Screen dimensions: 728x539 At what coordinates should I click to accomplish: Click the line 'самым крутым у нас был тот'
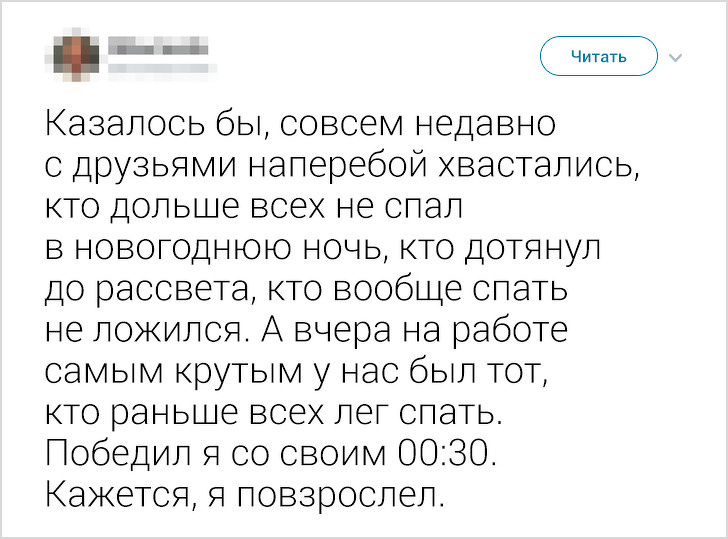pos(298,371)
